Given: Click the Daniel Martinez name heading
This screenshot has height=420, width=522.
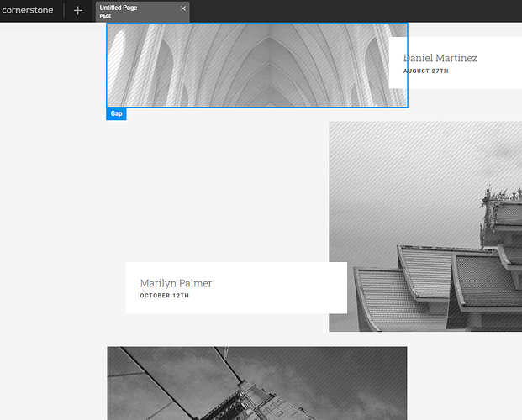Looking at the screenshot, I should click(x=440, y=58).
